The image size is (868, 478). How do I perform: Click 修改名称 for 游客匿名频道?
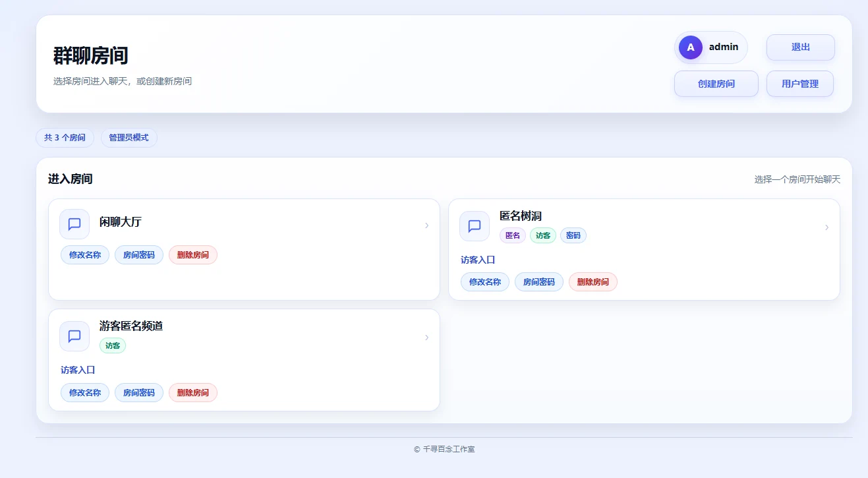85,393
